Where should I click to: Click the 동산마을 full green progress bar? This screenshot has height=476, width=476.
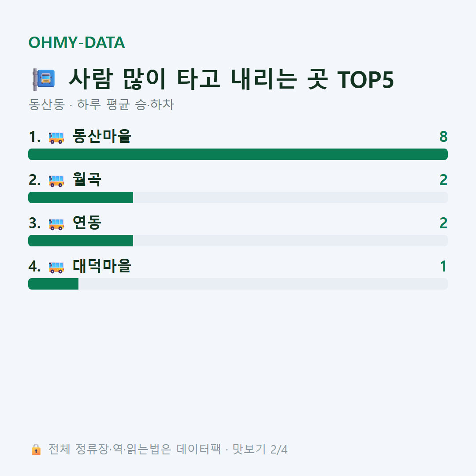(238, 154)
